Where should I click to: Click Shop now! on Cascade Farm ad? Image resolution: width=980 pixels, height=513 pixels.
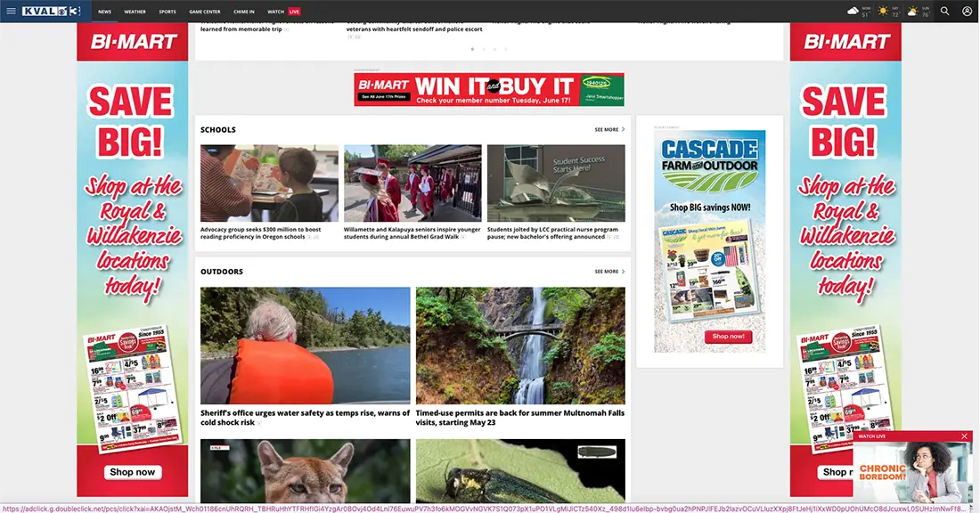pyautogui.click(x=728, y=336)
